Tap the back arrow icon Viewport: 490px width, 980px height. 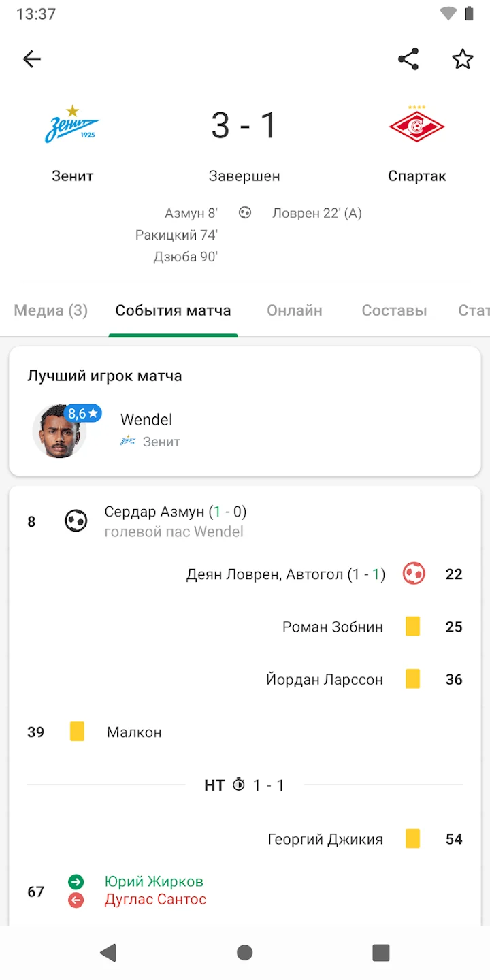(32, 59)
